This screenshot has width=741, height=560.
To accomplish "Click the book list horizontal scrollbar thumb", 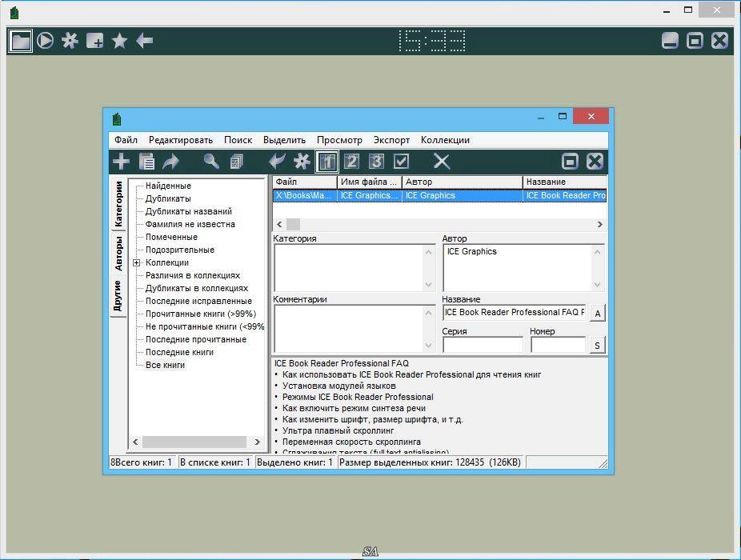I will tap(293, 224).
